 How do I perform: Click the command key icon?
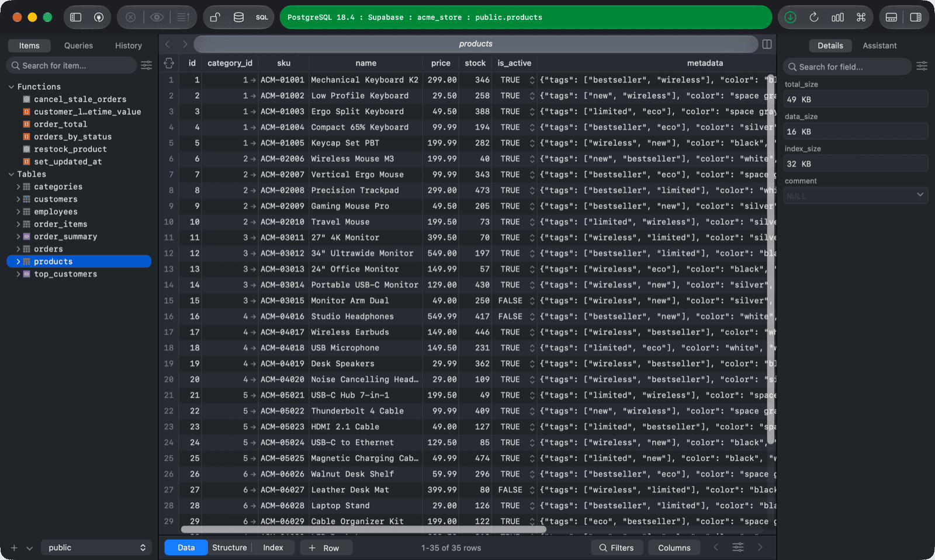[861, 18]
